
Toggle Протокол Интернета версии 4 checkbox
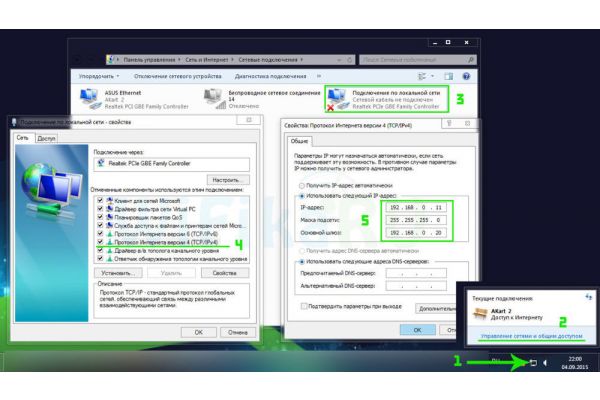click(x=100, y=242)
